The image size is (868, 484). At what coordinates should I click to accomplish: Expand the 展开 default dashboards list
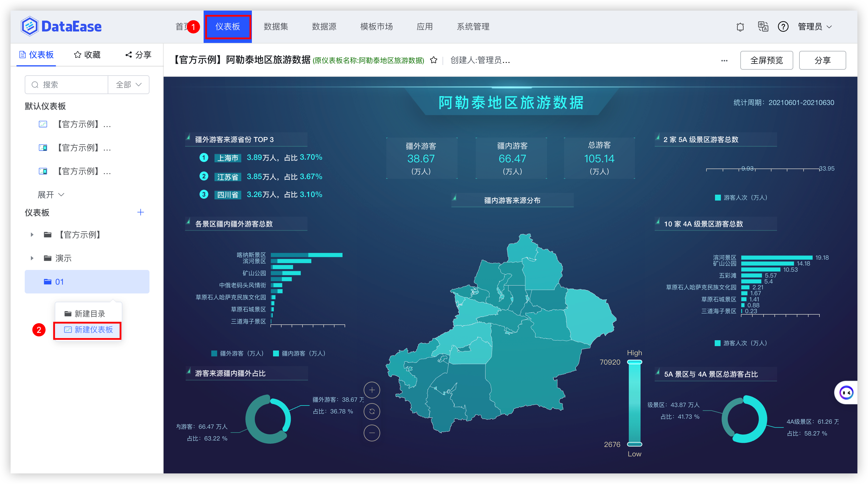point(51,195)
